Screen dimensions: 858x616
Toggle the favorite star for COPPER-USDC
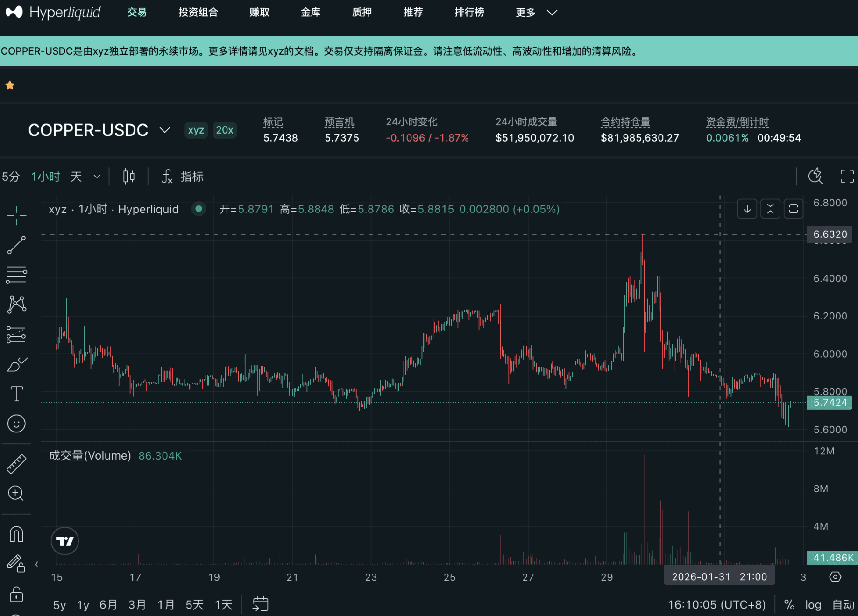[10, 85]
